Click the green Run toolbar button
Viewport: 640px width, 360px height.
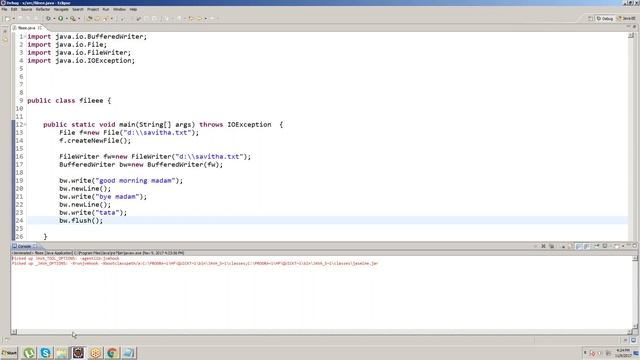click(x=60, y=18)
